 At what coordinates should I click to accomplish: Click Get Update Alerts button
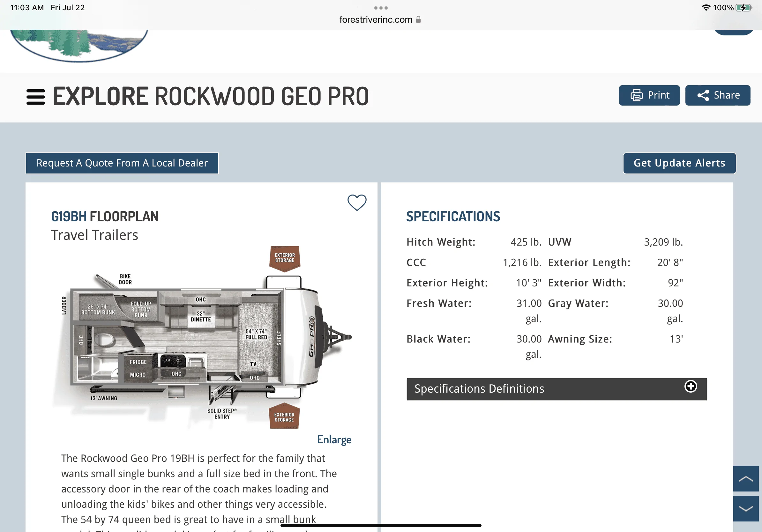(679, 163)
